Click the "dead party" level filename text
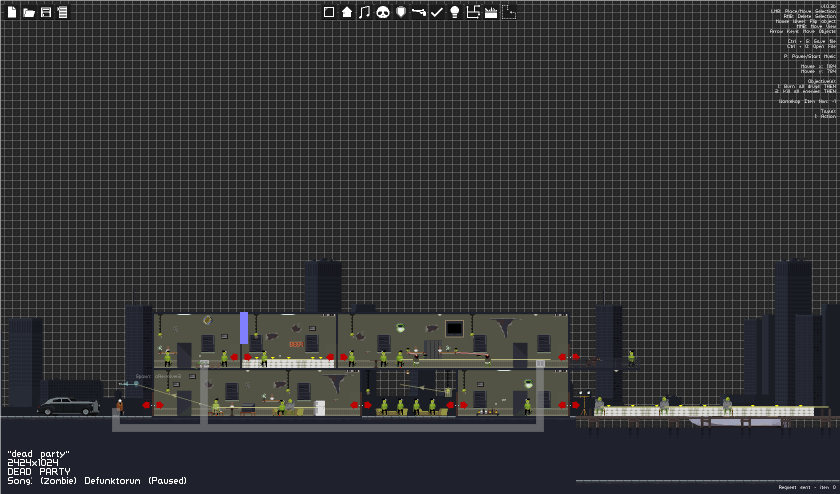 tap(39, 454)
